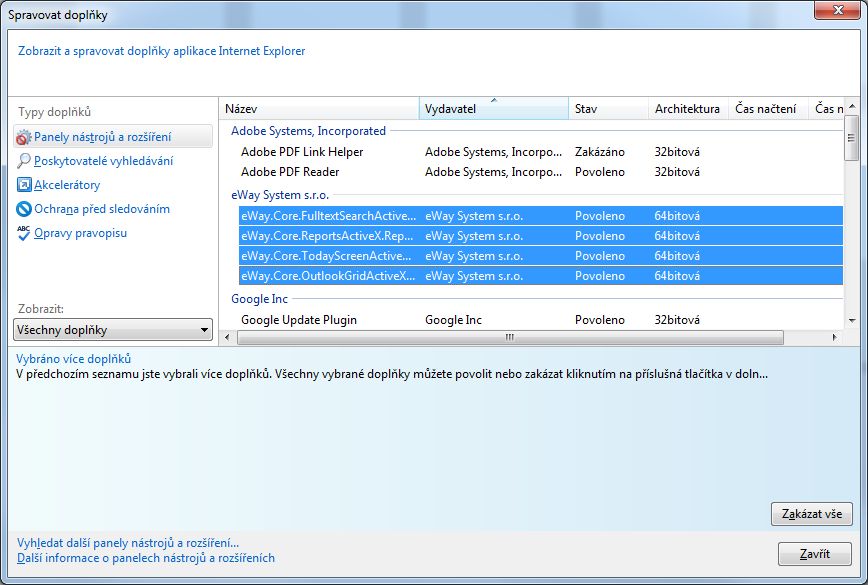868x585 pixels.
Task: Select eWay.Core.ReportsActiveX.Rep... row
Action: click(541, 236)
